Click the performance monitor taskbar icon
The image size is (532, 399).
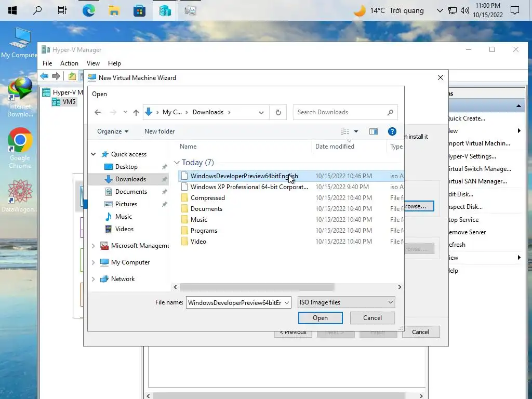click(190, 10)
